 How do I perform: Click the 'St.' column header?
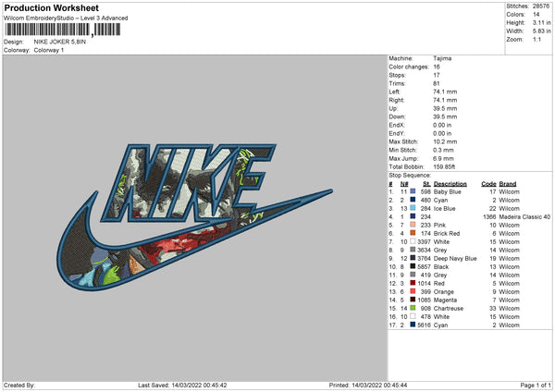(426, 184)
